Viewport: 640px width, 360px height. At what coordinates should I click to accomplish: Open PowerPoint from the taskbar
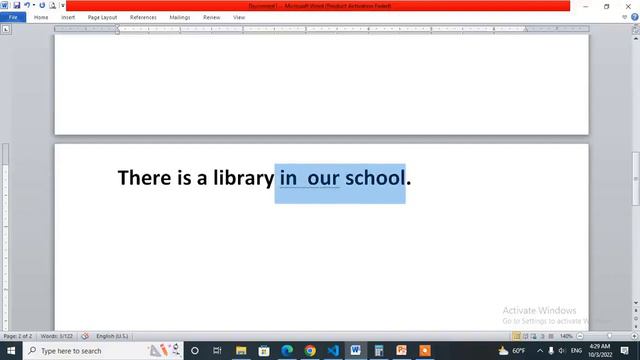coord(402,351)
